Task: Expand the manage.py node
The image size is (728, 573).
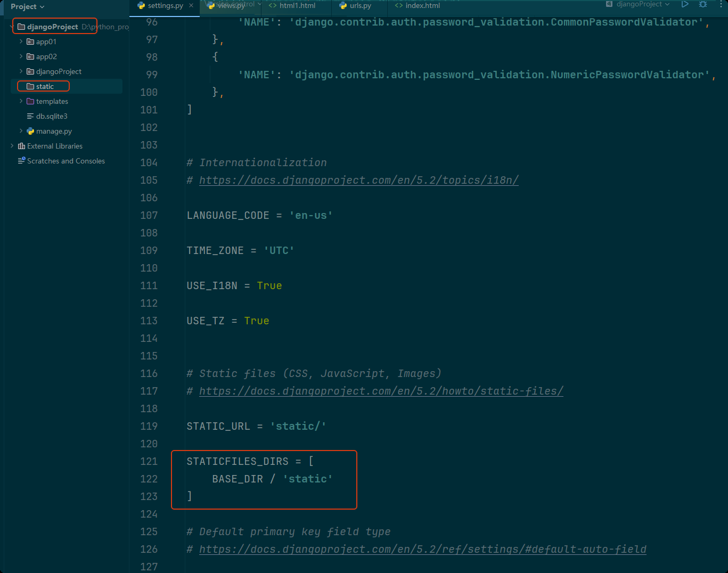Action: (21, 131)
